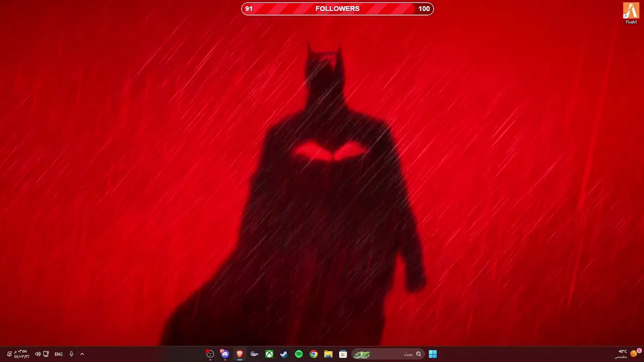Open Spotify from the taskbar
This screenshot has width=644, height=362.
299,354
